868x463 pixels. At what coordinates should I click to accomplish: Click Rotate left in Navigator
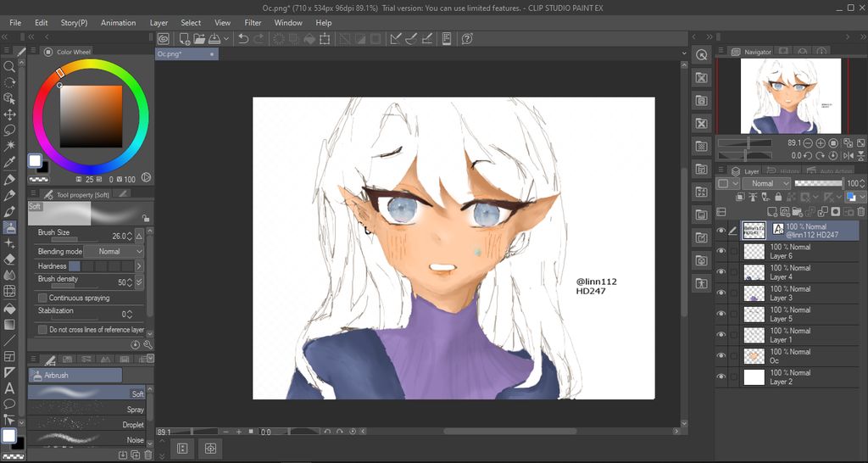808,156
